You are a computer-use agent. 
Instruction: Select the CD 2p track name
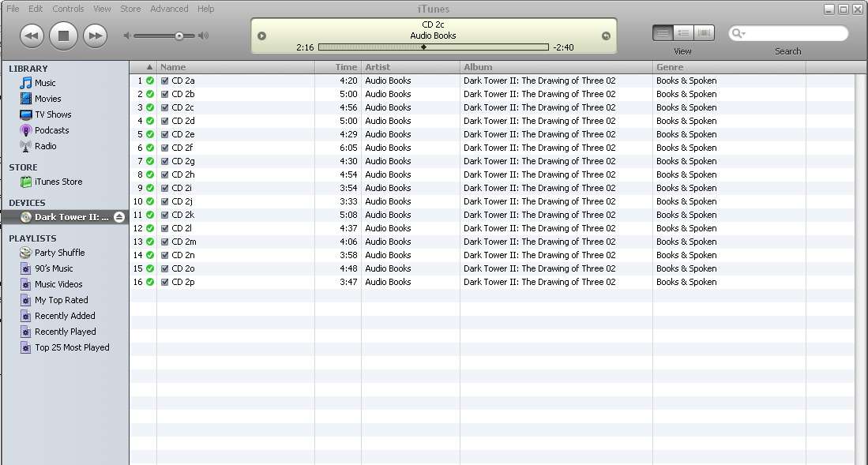pyautogui.click(x=183, y=282)
